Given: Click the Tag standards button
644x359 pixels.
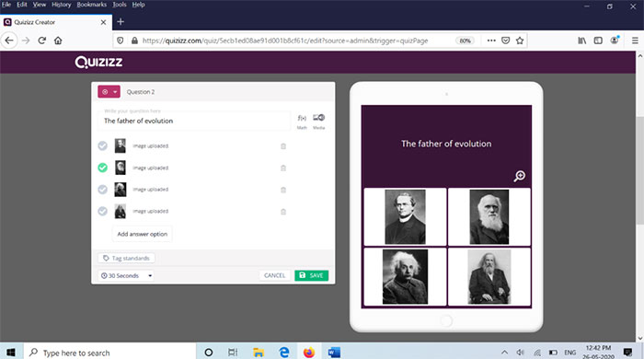Looking at the screenshot, I should pyautogui.click(x=127, y=259).
